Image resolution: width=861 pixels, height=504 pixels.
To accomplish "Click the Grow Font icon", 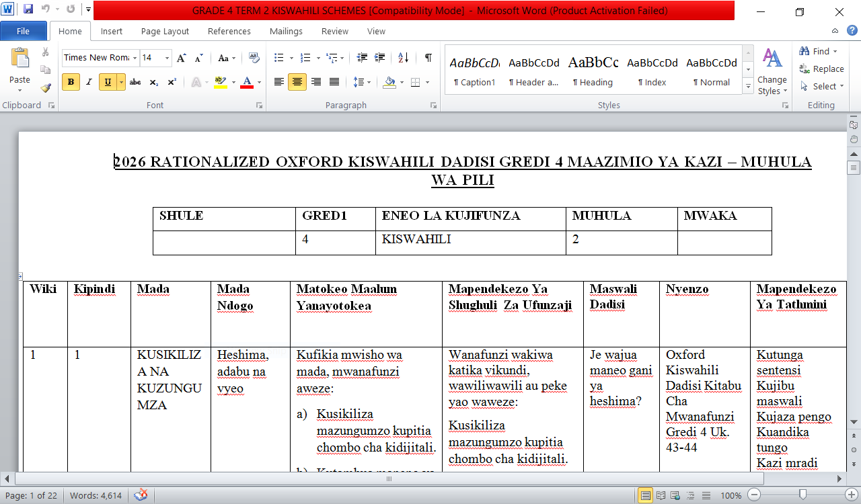I will pyautogui.click(x=182, y=58).
